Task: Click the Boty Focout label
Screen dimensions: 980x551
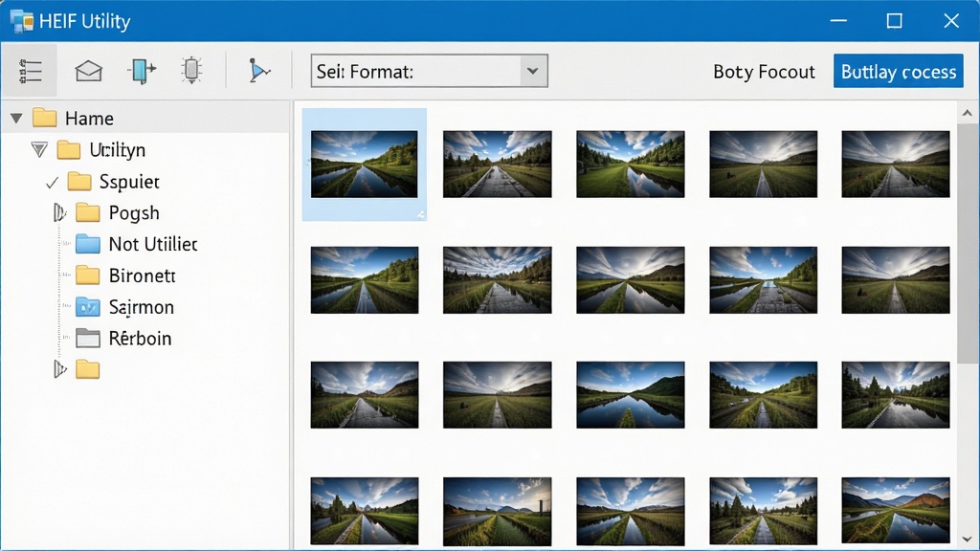Action: [764, 72]
